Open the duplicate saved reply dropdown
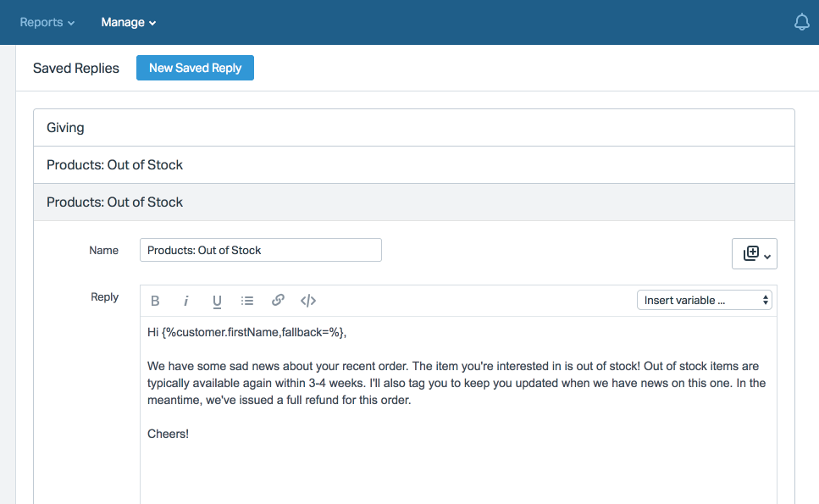819x504 pixels. coord(755,254)
